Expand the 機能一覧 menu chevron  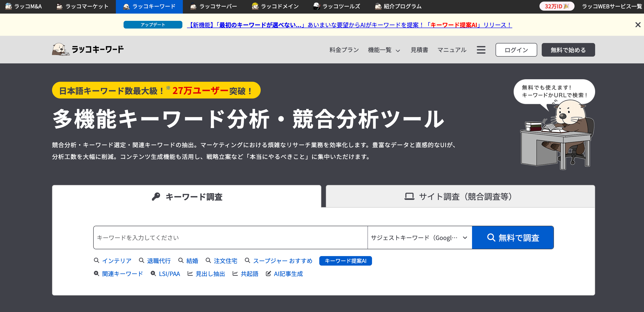(x=398, y=50)
